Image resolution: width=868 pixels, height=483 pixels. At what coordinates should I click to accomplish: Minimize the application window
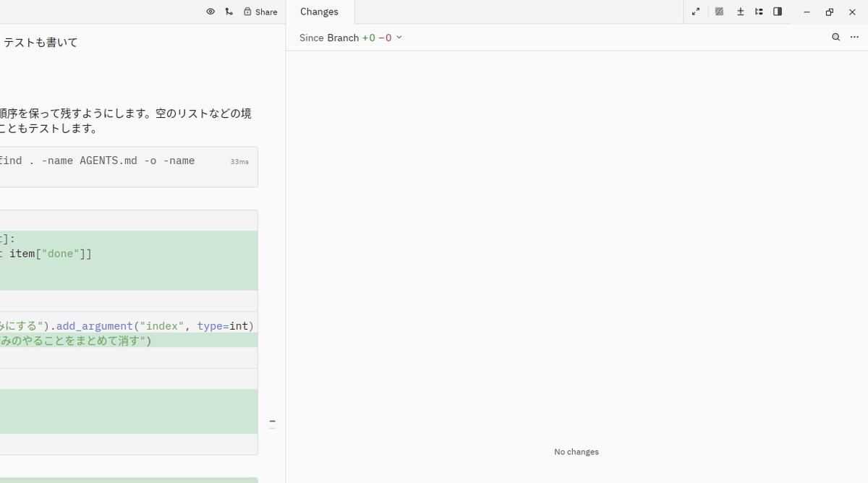click(807, 12)
